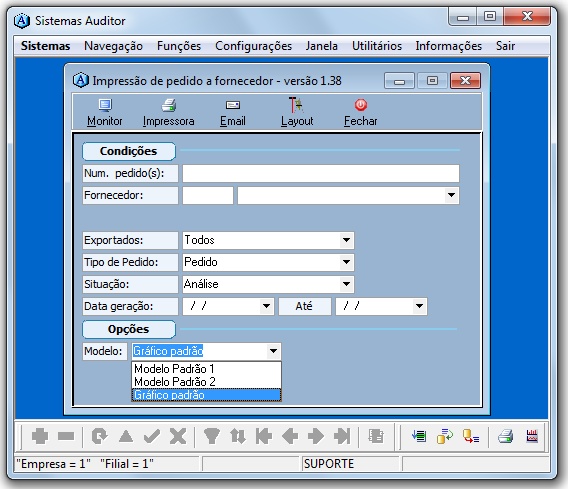Open the Utilitários menu
Image resolution: width=568 pixels, height=489 pixels.
coord(377,46)
